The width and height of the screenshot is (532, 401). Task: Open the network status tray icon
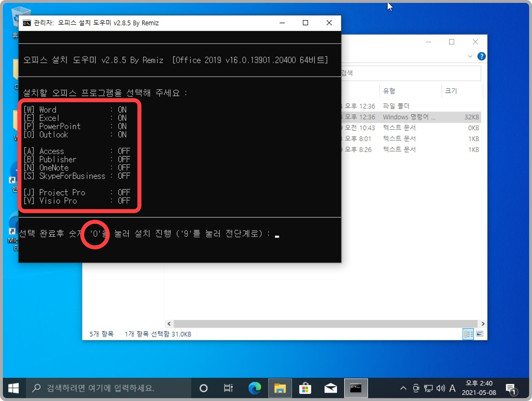[428, 388]
